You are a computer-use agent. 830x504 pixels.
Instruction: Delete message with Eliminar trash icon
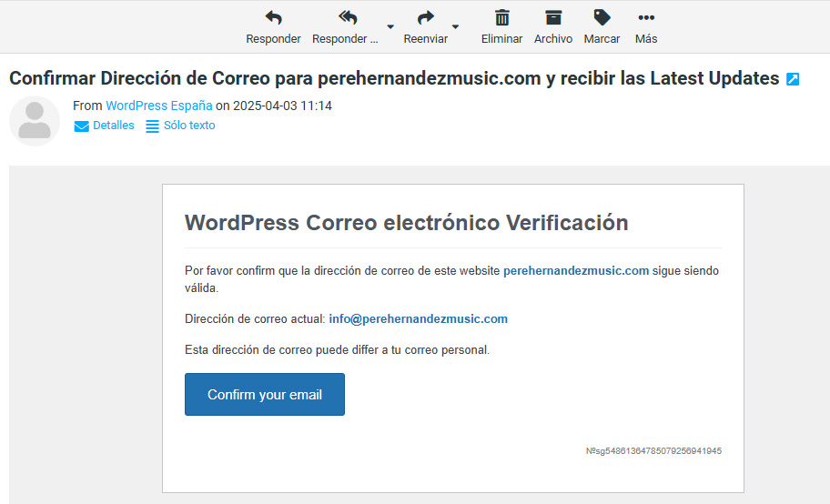click(501, 27)
